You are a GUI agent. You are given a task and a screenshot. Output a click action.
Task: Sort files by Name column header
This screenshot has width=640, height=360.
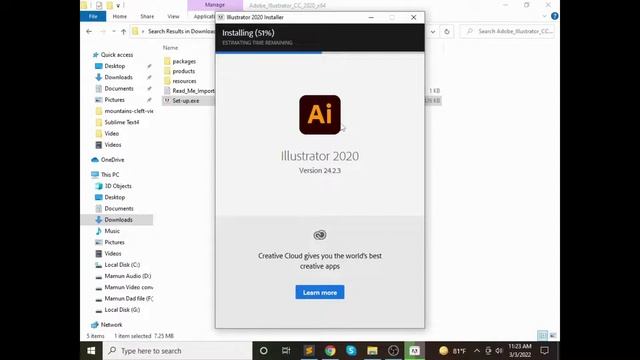[171, 48]
